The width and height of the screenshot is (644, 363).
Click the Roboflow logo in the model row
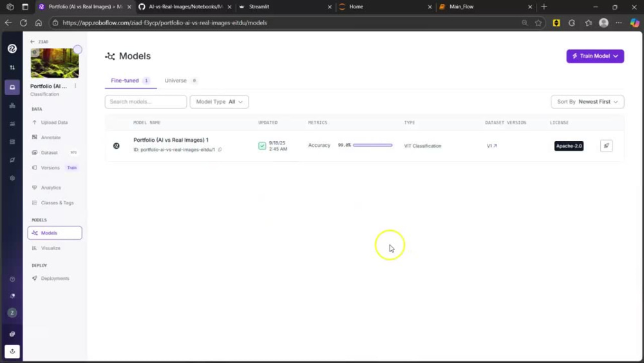click(x=116, y=146)
